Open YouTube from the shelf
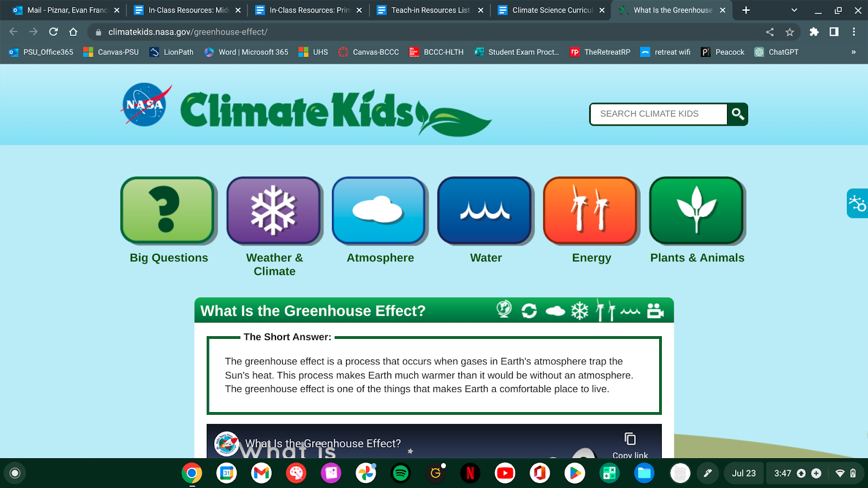Image resolution: width=868 pixels, height=488 pixels. click(x=505, y=473)
